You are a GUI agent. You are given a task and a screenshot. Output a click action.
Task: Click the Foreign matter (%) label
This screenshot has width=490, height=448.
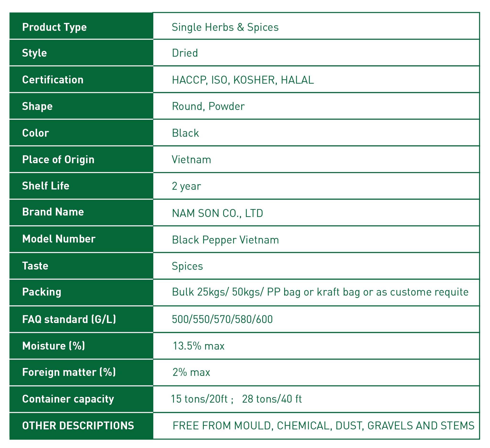[69, 372]
